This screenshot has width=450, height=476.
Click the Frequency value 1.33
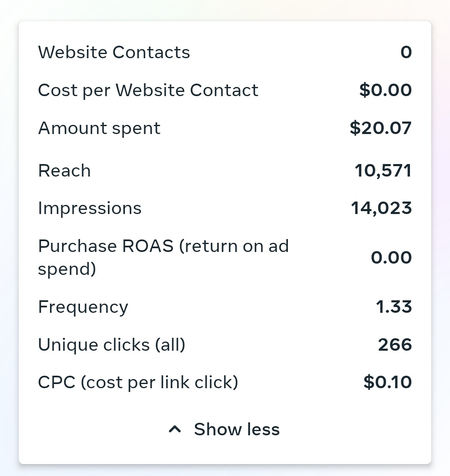pos(394,307)
